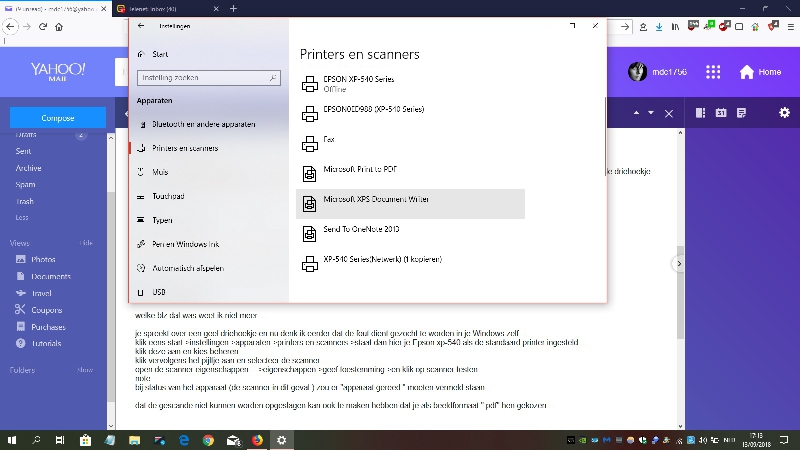Go back in the Instellingen window
800x450 pixels.
click(141, 26)
